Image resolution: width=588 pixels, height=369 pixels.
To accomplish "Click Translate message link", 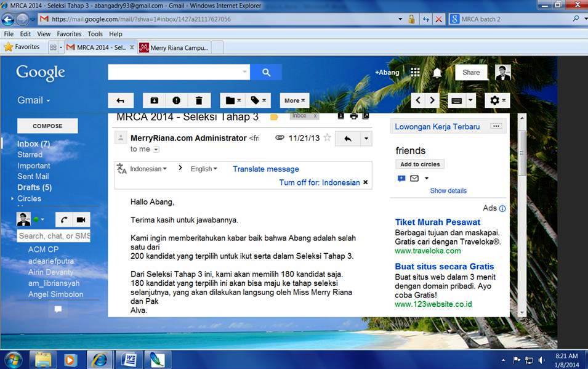I will [266, 169].
